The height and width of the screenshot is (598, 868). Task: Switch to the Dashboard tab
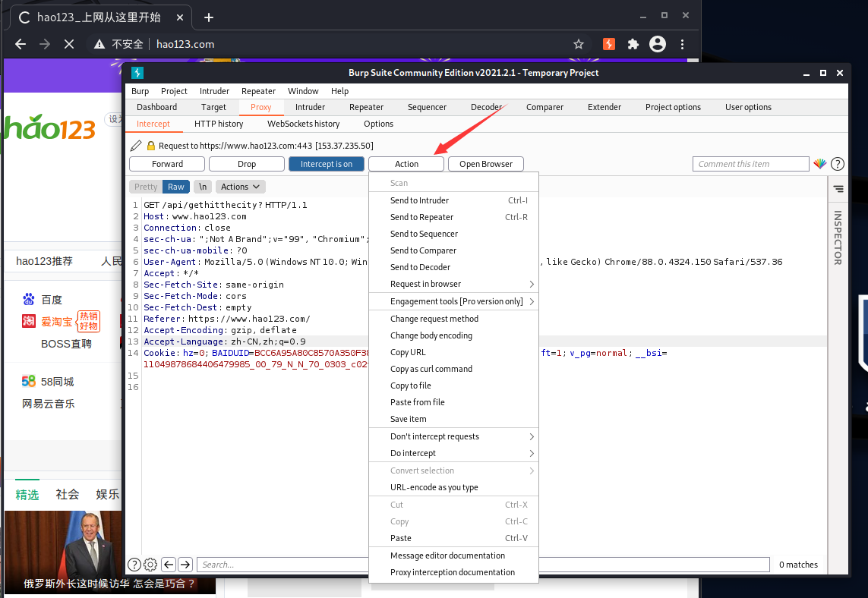tap(156, 107)
